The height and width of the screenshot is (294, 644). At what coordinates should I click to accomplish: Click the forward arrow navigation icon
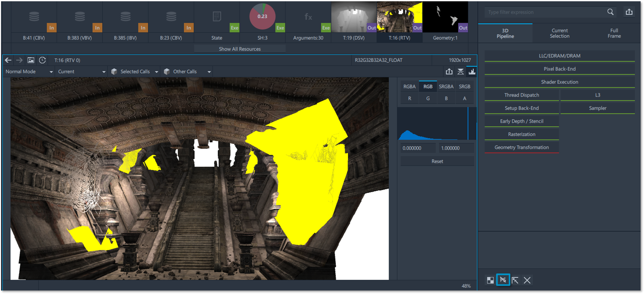tap(19, 60)
